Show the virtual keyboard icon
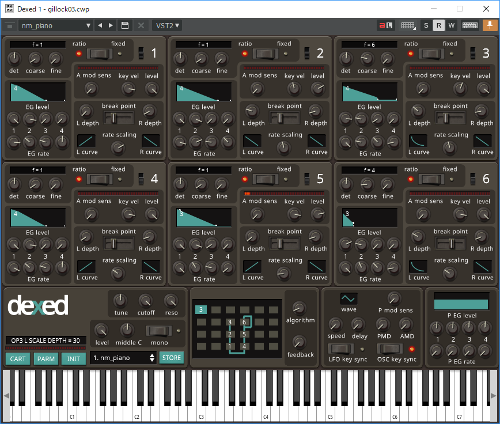Viewport: 500px width, 424px height. [x=470, y=25]
